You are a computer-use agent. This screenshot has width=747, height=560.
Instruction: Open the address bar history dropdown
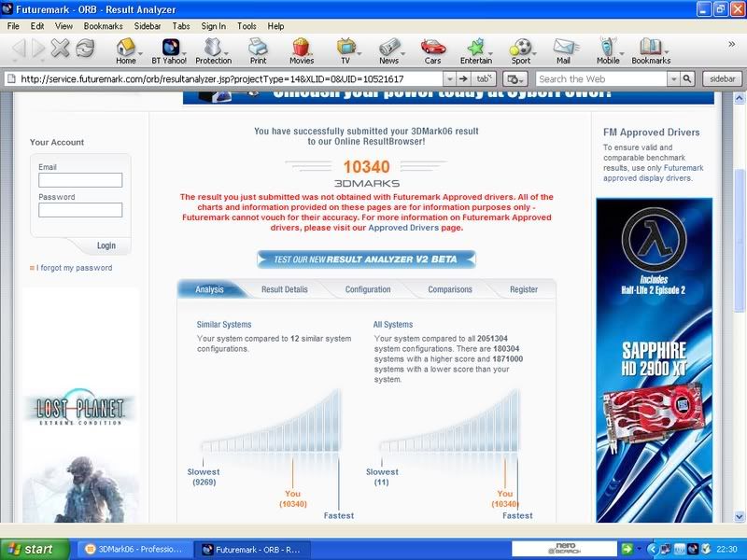[x=449, y=78]
